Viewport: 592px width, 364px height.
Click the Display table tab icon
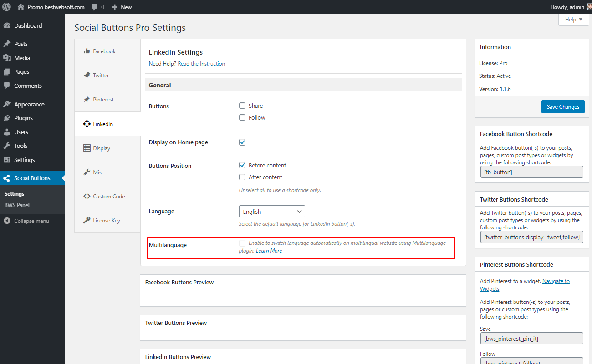(87, 148)
